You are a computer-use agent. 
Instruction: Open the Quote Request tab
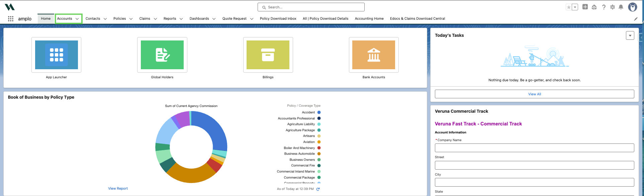[x=235, y=19]
